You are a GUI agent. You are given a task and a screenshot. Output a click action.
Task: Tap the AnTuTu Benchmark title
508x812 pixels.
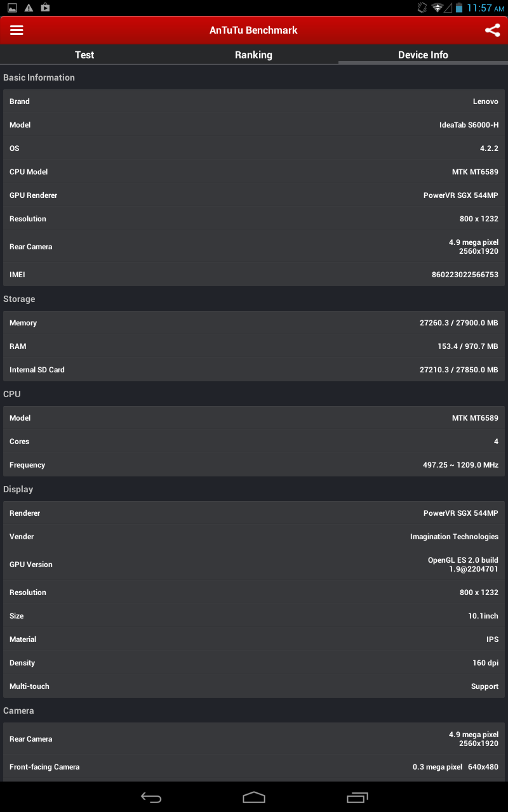[x=253, y=30]
